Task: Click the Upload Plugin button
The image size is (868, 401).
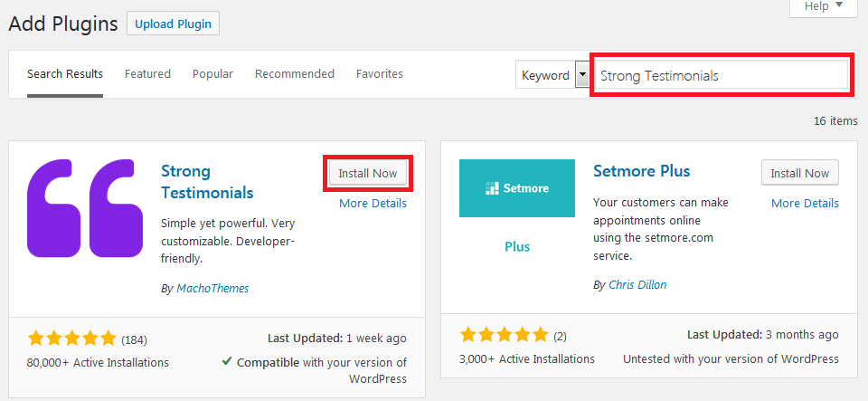Action: [x=174, y=24]
